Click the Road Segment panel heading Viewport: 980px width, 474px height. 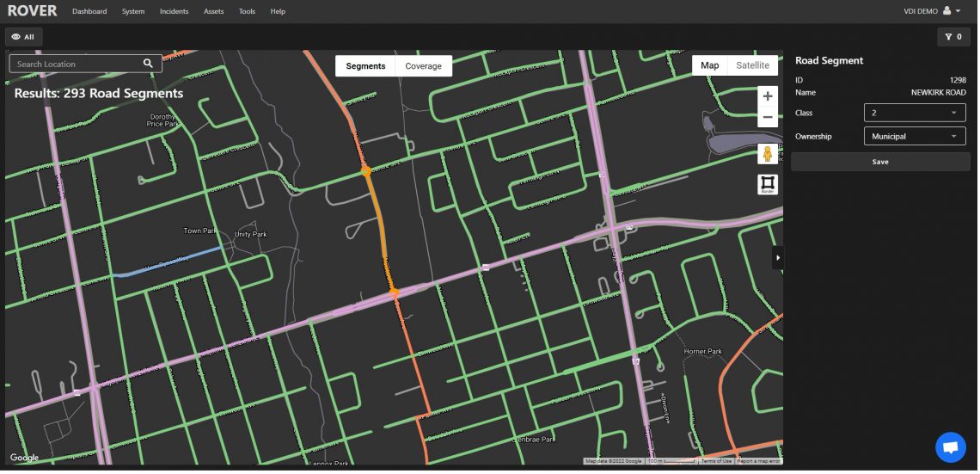coord(829,61)
